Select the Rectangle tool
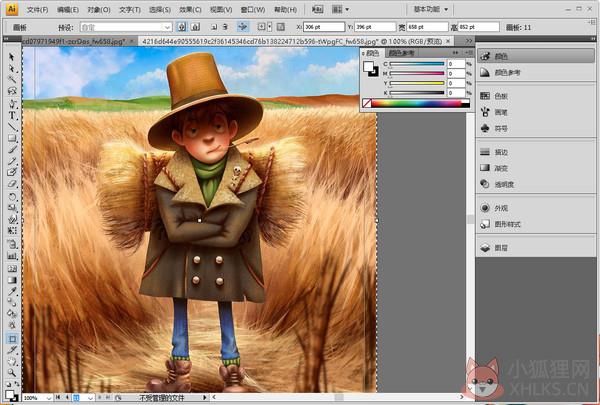Image resolution: width=600 pixels, height=405 pixels. (12, 138)
